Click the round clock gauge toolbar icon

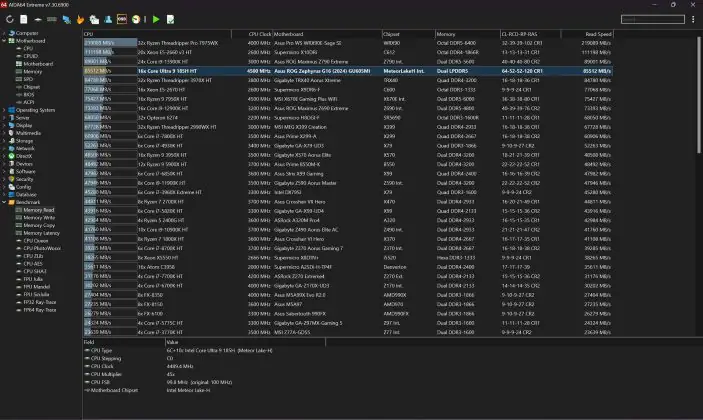(x=136, y=19)
